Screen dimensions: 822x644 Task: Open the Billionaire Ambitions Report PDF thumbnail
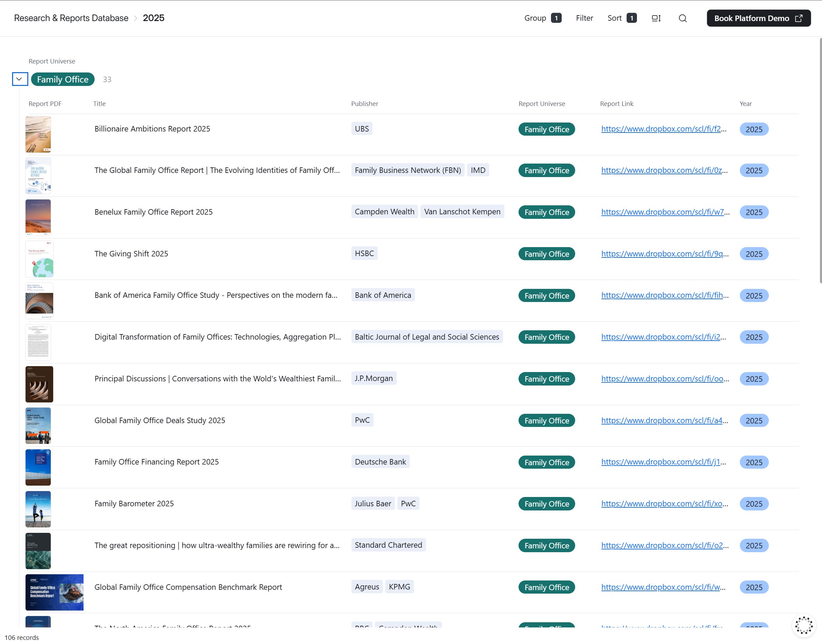pos(38,134)
